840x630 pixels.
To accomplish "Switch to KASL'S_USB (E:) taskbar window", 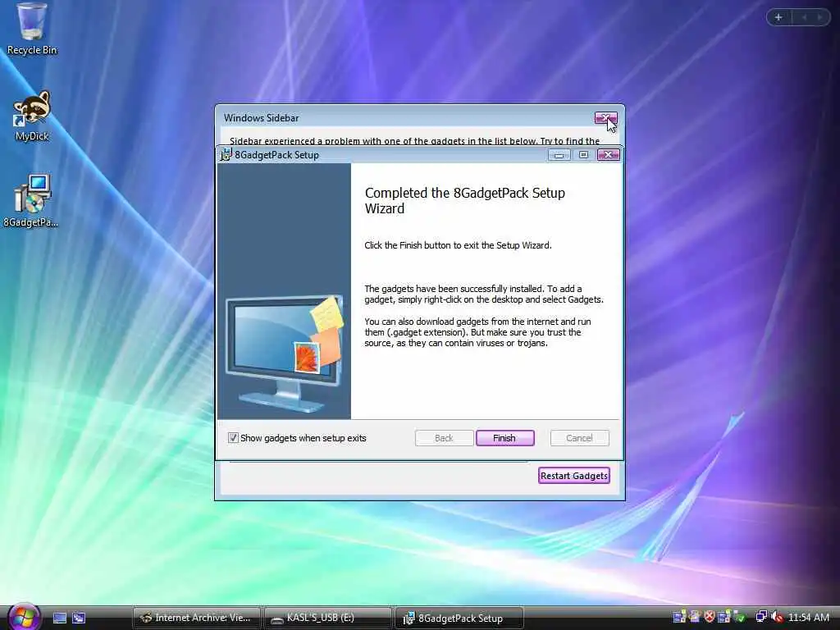I will click(x=327, y=618).
